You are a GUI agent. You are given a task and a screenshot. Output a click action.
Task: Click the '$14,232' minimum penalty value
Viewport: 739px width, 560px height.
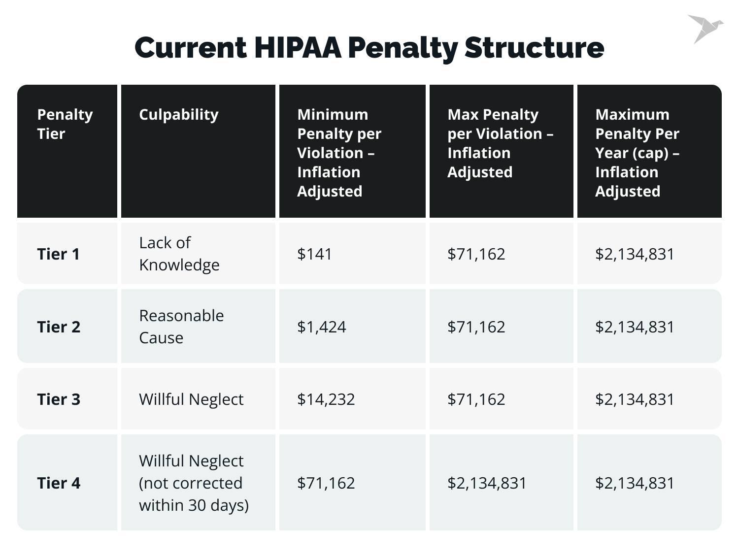(x=326, y=399)
